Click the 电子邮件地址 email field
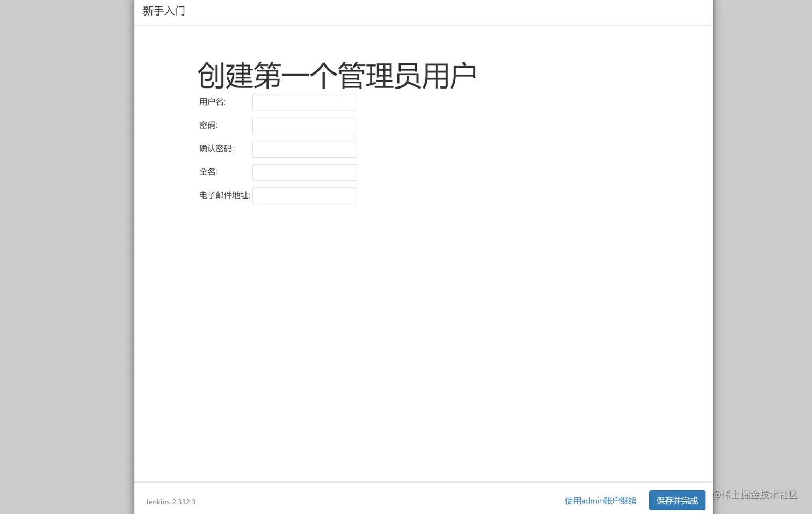The image size is (812, 514). (x=304, y=195)
